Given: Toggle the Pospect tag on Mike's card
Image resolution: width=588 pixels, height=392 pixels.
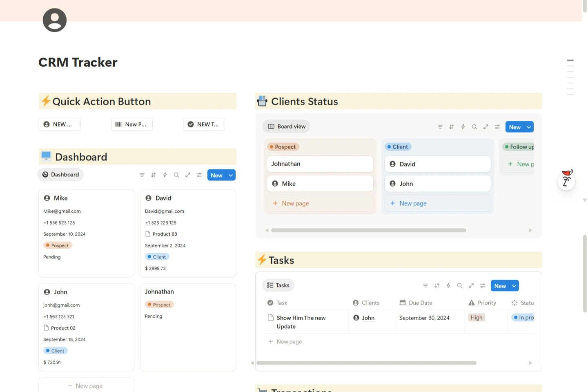Looking at the screenshot, I should pos(58,245).
